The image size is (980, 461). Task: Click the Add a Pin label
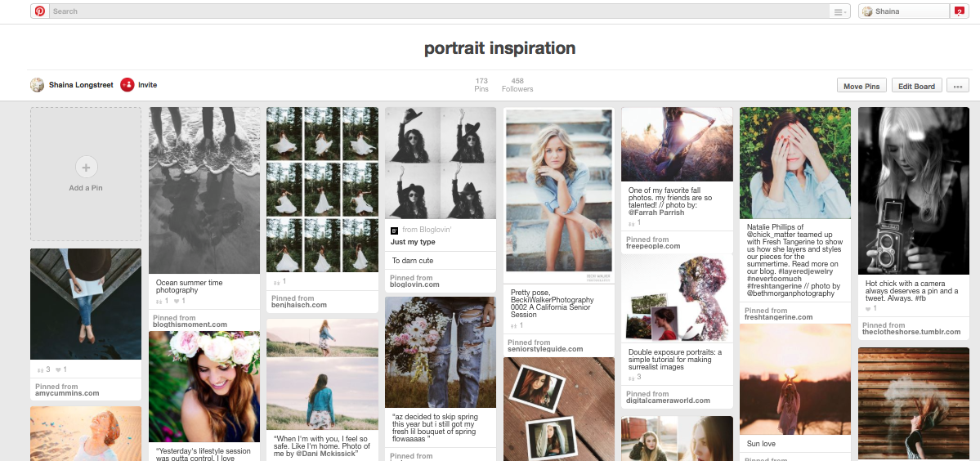pyautogui.click(x=86, y=188)
